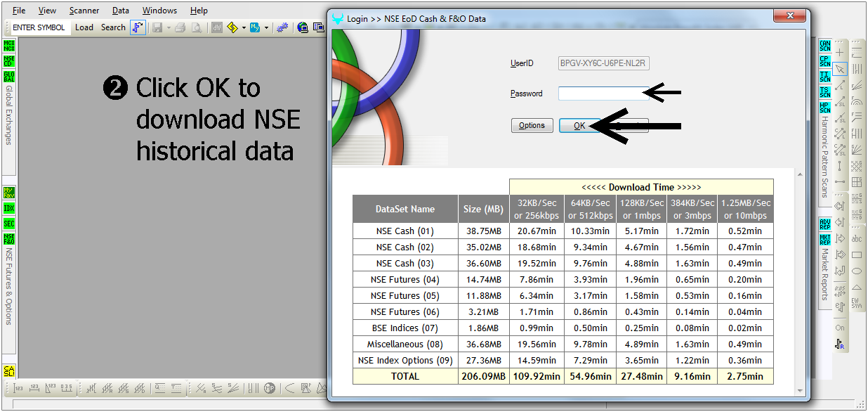Open the SEC sidebar icon
The image size is (868, 412).
coord(9,224)
